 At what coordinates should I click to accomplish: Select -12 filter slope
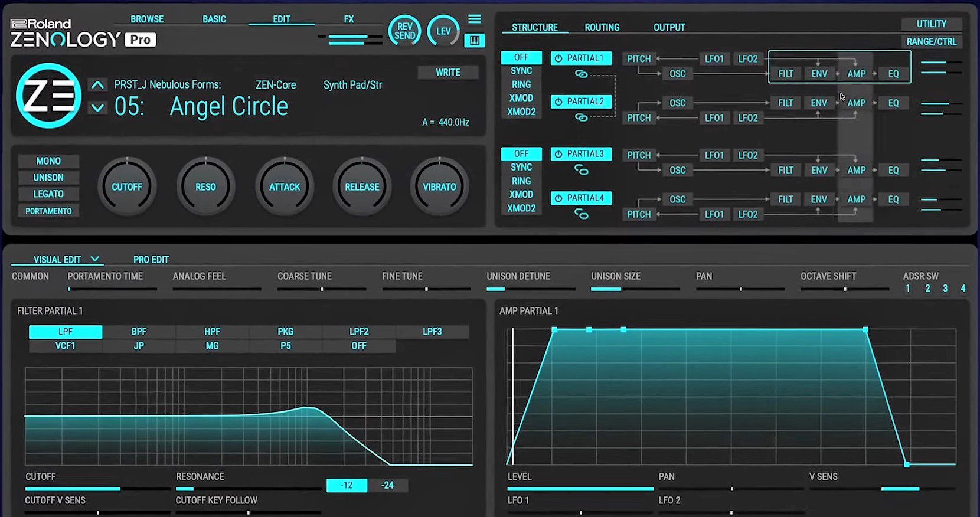coord(347,485)
